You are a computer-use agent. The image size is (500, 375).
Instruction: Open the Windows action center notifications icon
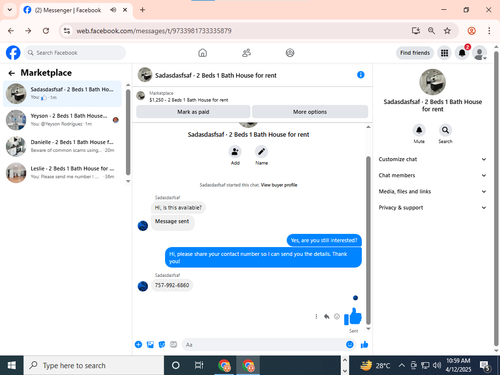[485, 366]
